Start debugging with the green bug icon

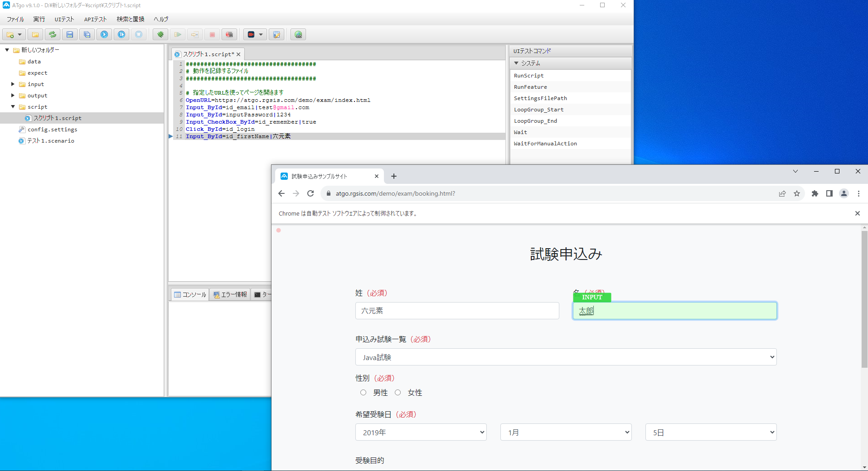click(160, 34)
